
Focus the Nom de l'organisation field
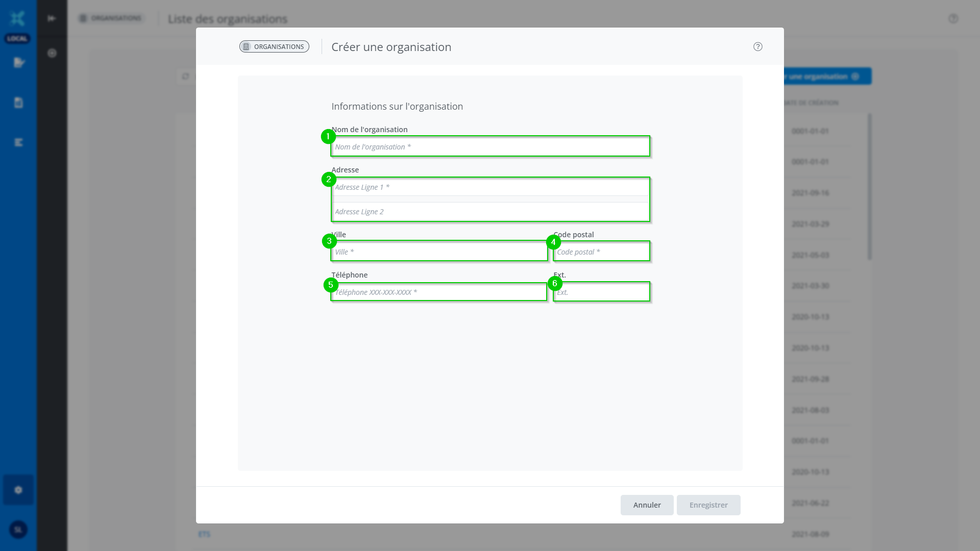(x=490, y=147)
